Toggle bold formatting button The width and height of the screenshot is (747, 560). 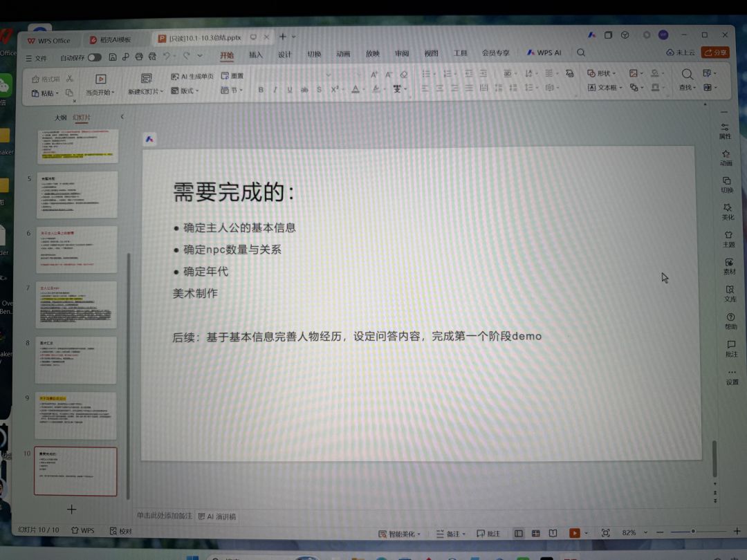(261, 89)
